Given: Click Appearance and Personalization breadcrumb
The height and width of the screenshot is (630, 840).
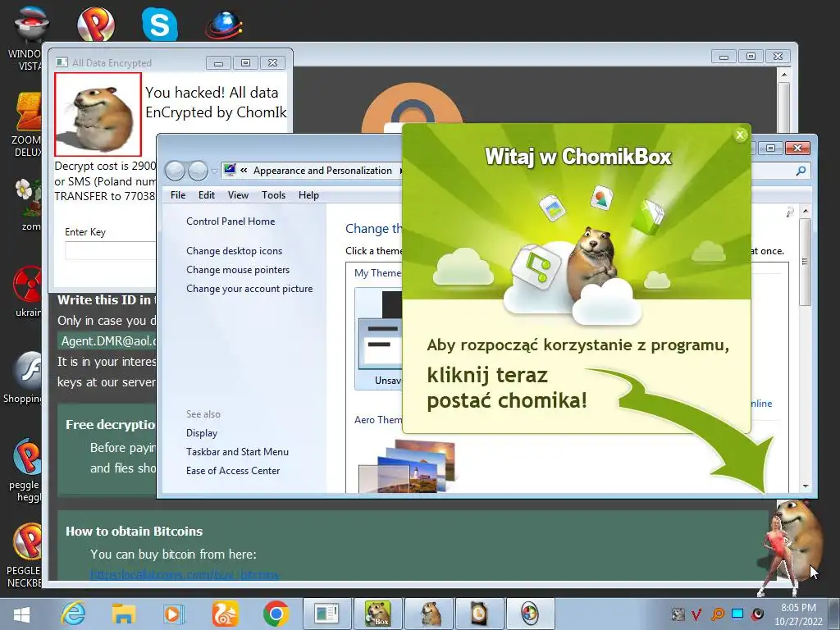Looking at the screenshot, I should (322, 171).
